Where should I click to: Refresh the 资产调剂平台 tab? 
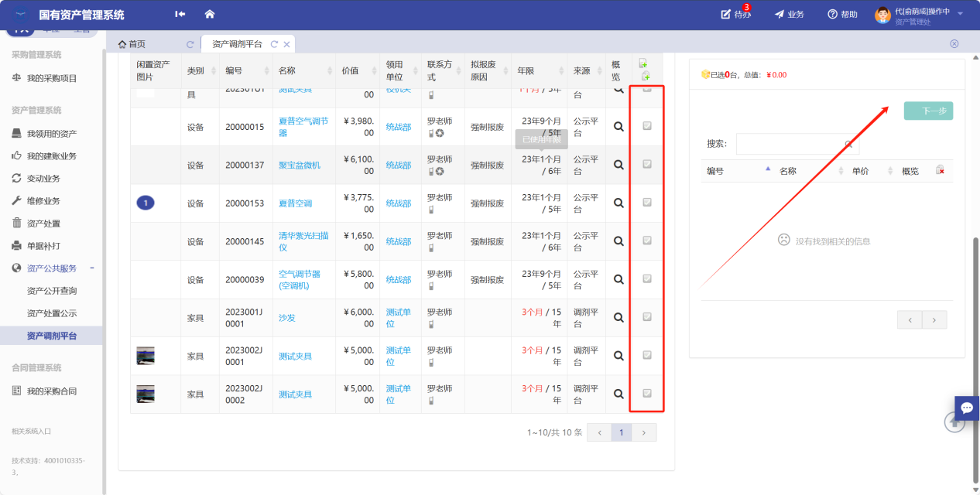[274, 45]
